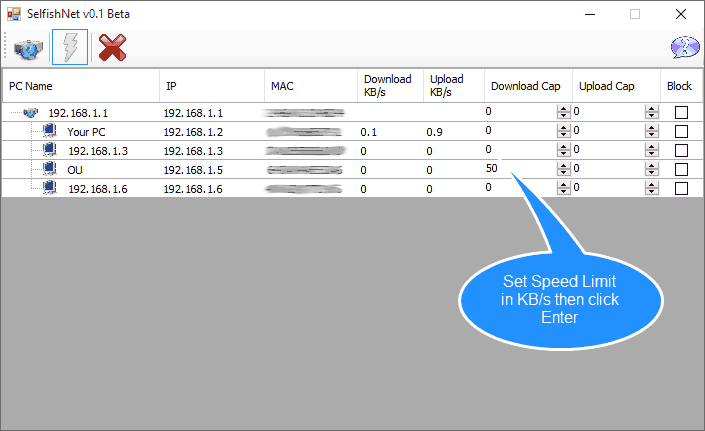705x431 pixels.
Task: Select the Your PC row name
Action: click(86, 132)
